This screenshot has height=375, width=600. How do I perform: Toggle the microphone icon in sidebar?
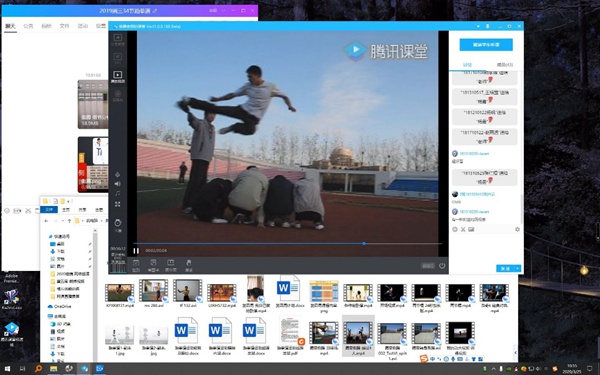point(117,174)
